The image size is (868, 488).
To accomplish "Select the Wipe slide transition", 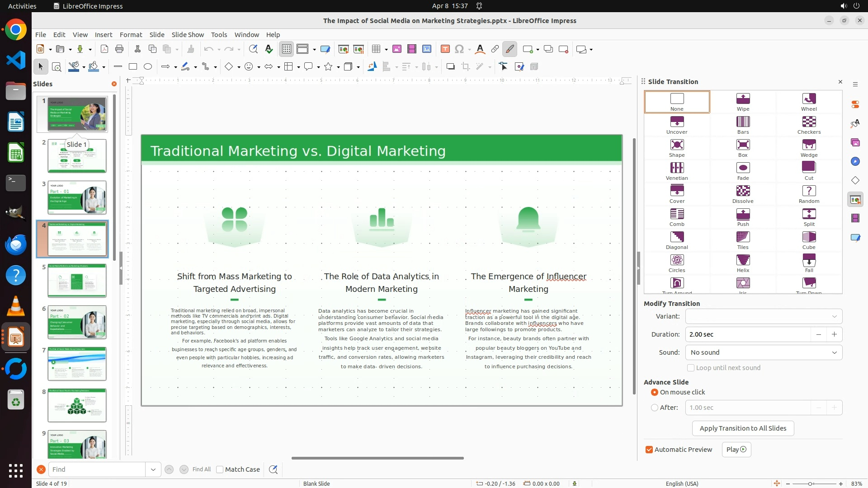I will tap(743, 102).
